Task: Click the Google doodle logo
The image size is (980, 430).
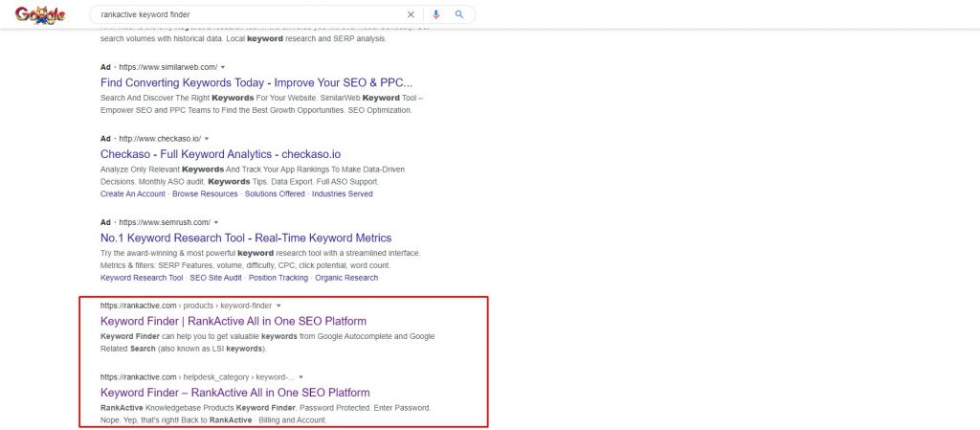Action: click(40, 14)
